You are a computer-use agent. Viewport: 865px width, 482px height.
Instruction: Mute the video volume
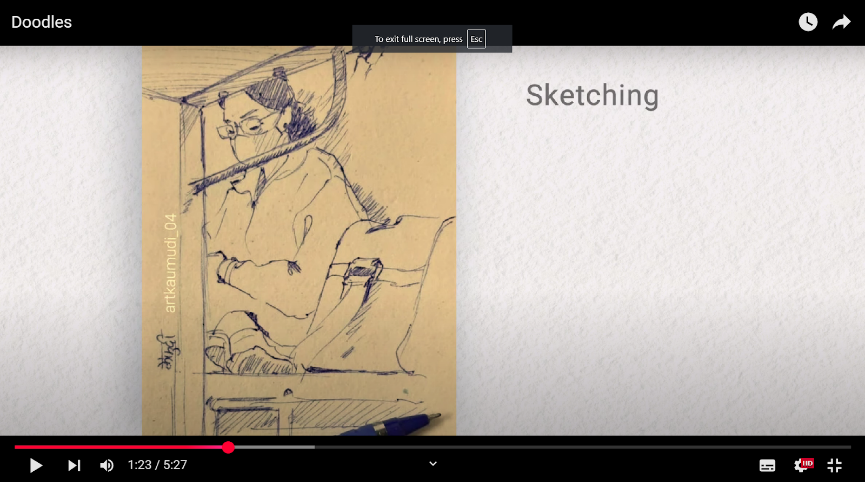107,465
